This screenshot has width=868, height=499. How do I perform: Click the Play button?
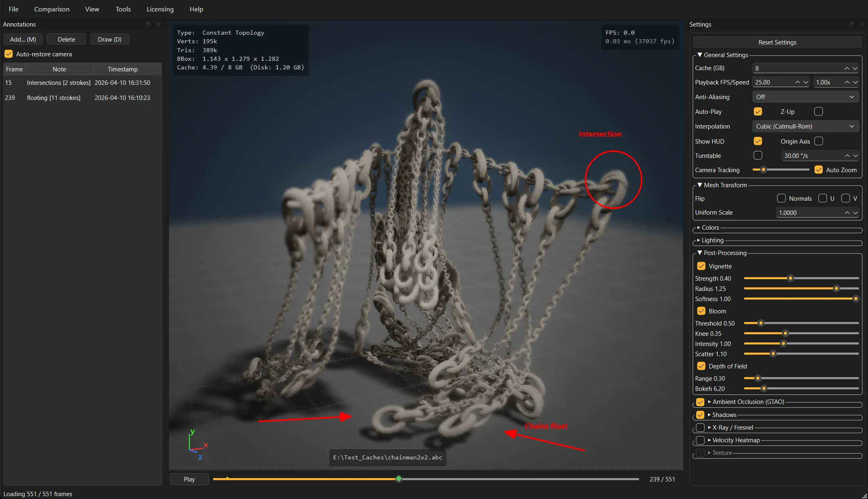(x=189, y=479)
